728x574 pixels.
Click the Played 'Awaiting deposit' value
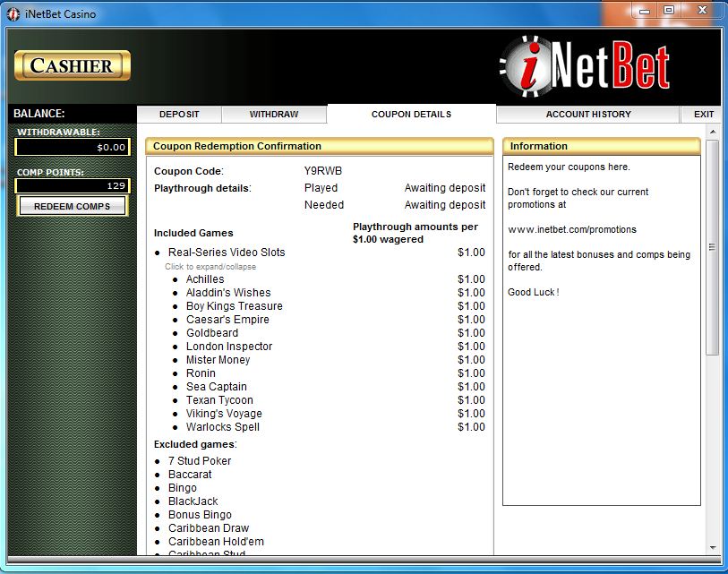click(x=445, y=188)
